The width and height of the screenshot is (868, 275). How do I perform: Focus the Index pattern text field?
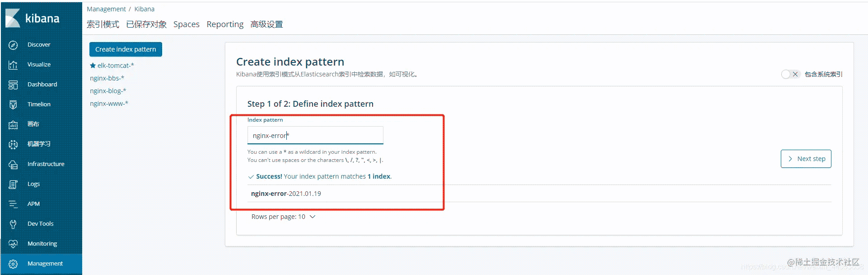pos(315,136)
